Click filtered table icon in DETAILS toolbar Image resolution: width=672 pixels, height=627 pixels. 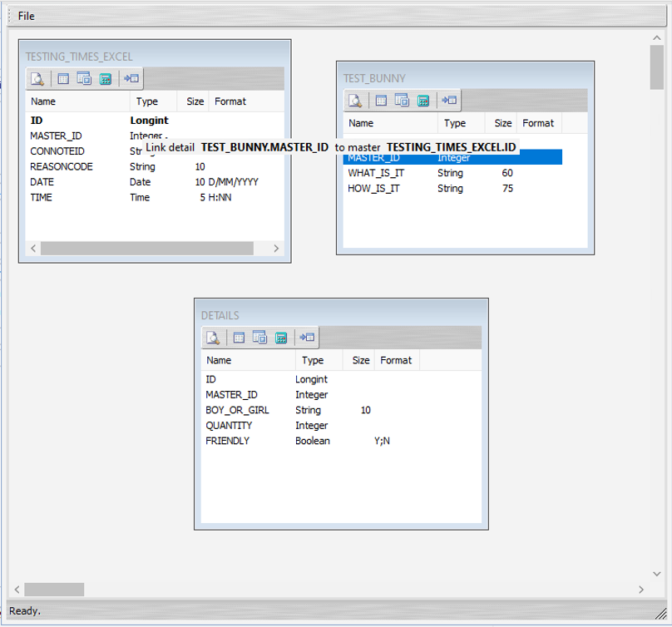click(259, 338)
